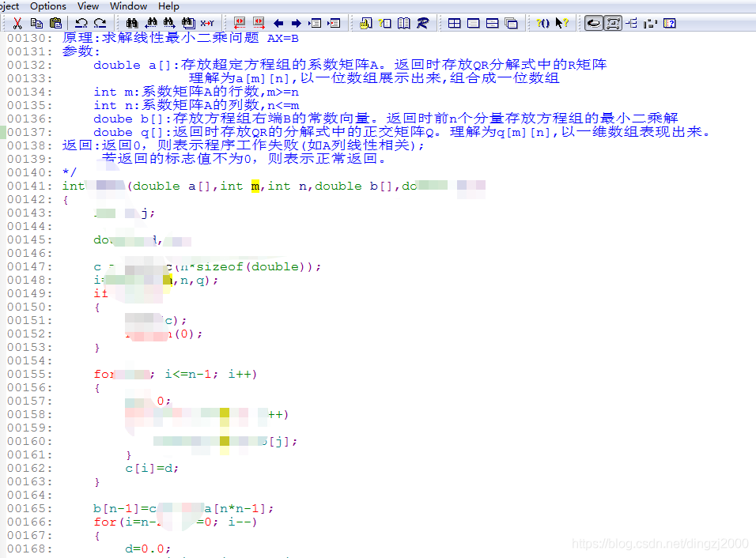Click 'AX=B' text on line 130
This screenshot has height=558, width=756.
(x=282, y=38)
